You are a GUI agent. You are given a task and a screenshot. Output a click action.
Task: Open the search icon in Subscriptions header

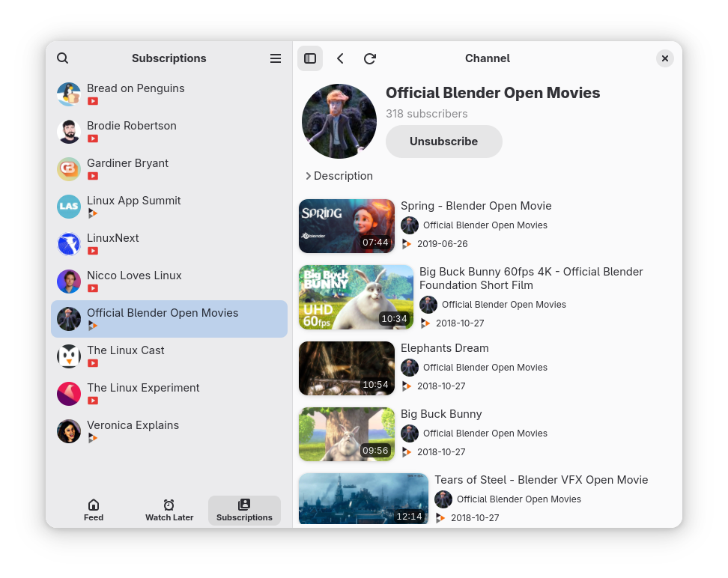[63, 58]
